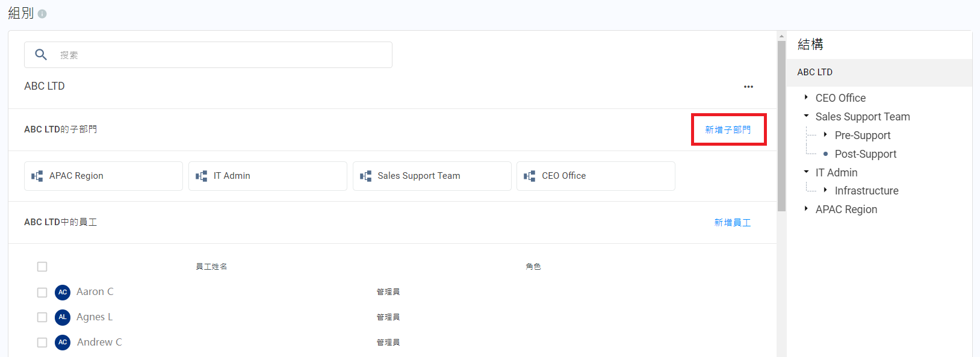Screen dimensions: 980x357
Task: Click Andrew C's 管理員 role
Action: 388,342
